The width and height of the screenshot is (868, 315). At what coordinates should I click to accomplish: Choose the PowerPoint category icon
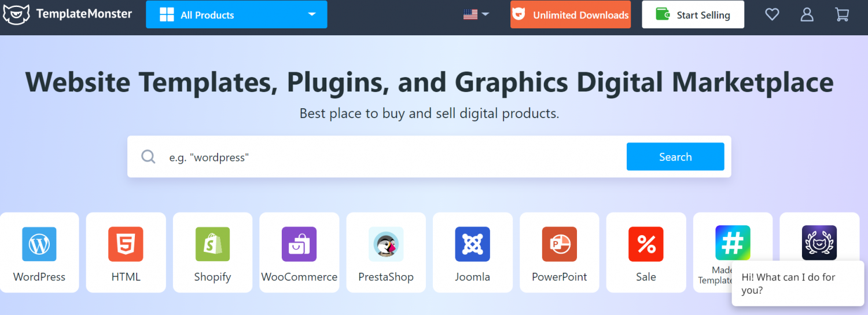559,244
